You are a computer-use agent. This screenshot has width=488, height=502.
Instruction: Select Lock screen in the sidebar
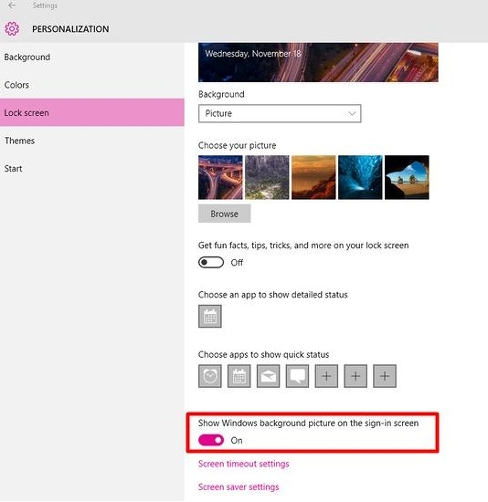pos(92,113)
